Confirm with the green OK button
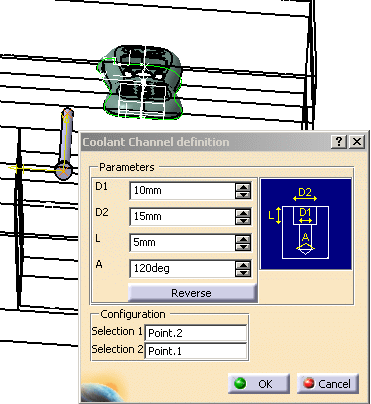Screen dimensions: 371x404 click(259, 383)
